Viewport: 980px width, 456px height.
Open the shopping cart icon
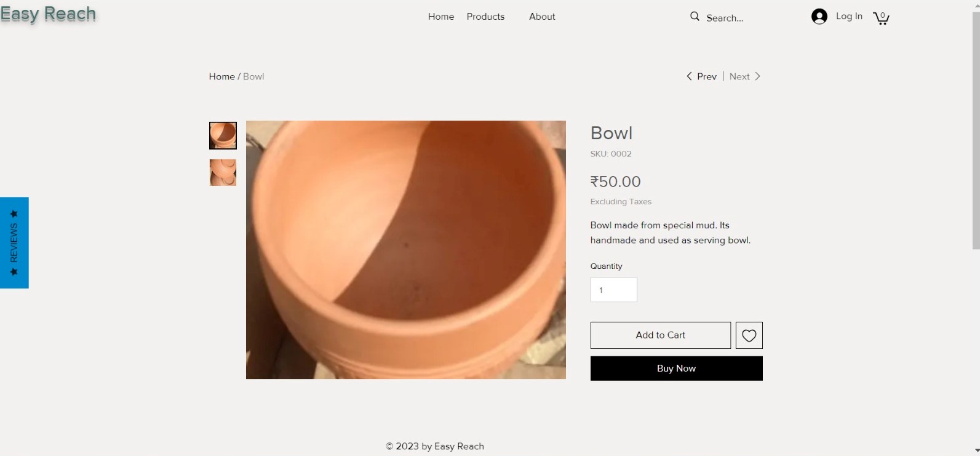click(x=881, y=18)
